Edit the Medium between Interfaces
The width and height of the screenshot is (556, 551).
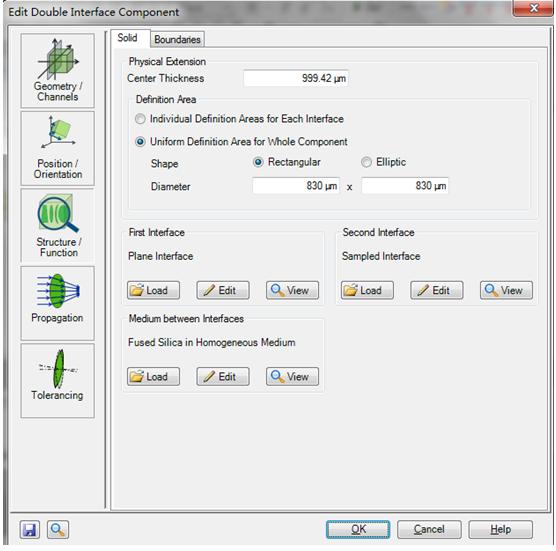pos(223,377)
